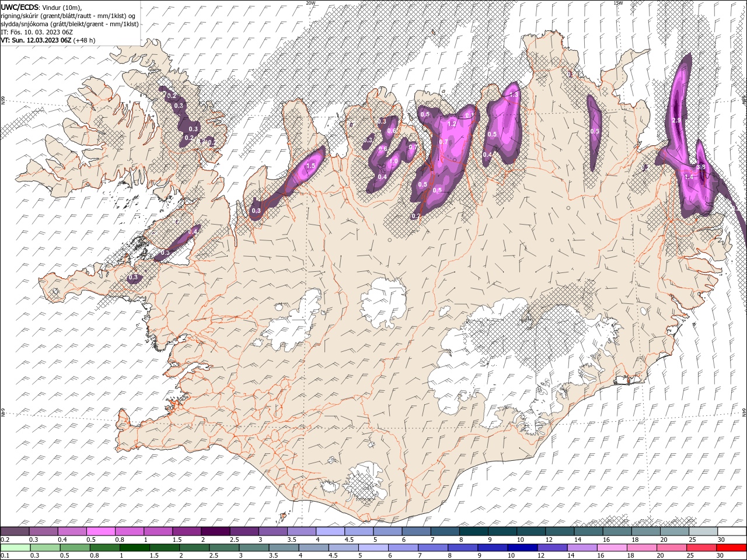
Task: Click the 1.2 snowfall value label
Action: click(451, 124)
